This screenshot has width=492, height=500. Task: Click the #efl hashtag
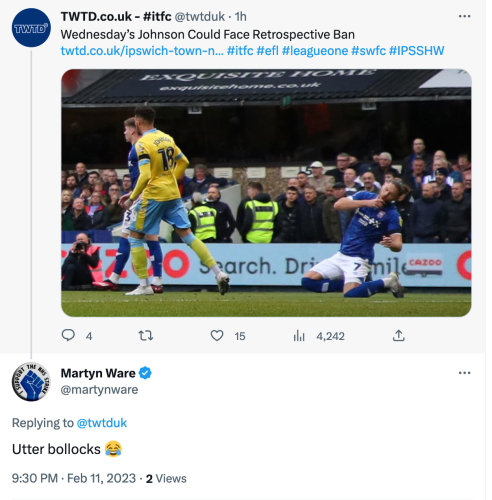point(268,51)
